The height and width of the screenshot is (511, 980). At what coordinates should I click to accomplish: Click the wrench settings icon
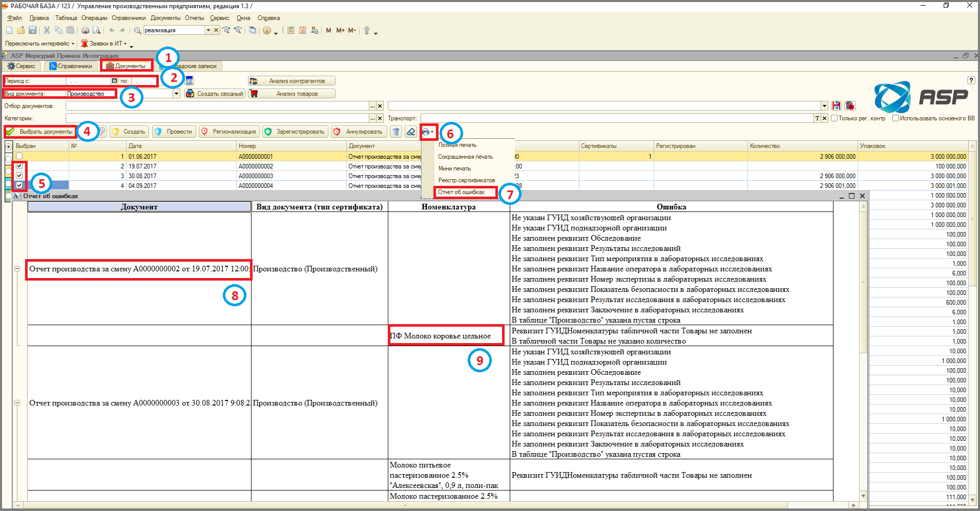(367, 30)
